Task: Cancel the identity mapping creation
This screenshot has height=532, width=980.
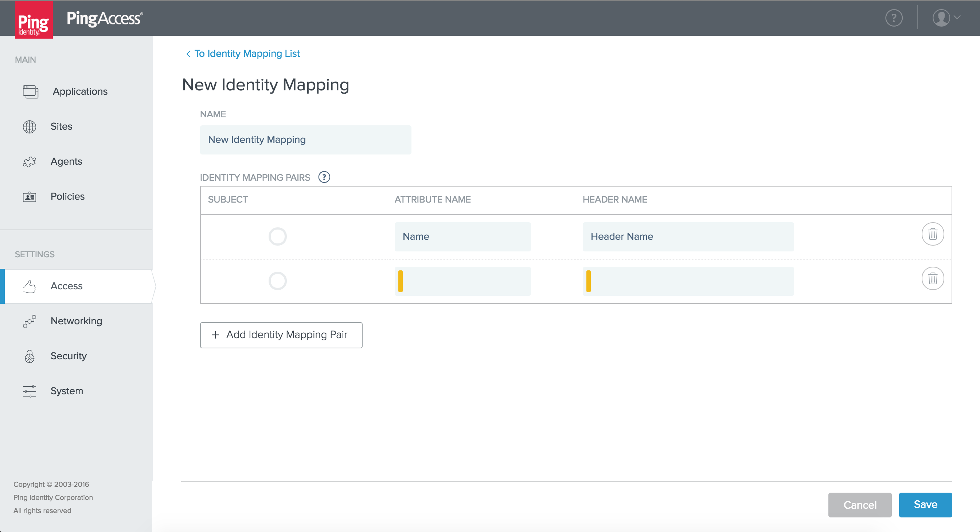Action: 859,505
